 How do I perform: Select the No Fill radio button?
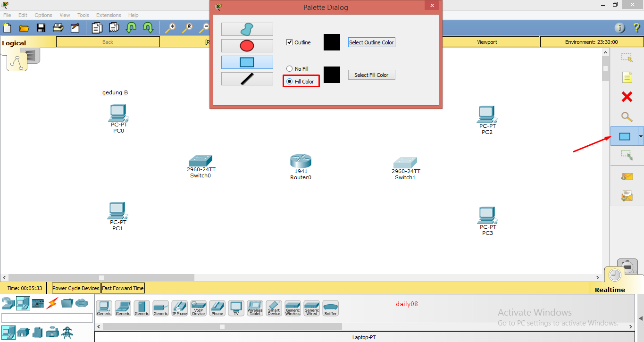289,68
